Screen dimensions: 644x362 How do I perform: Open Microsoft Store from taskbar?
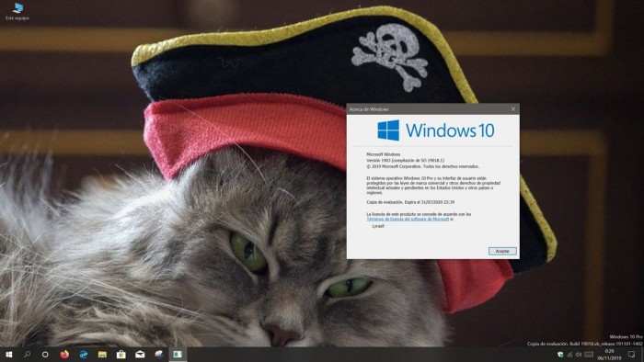pos(121,355)
